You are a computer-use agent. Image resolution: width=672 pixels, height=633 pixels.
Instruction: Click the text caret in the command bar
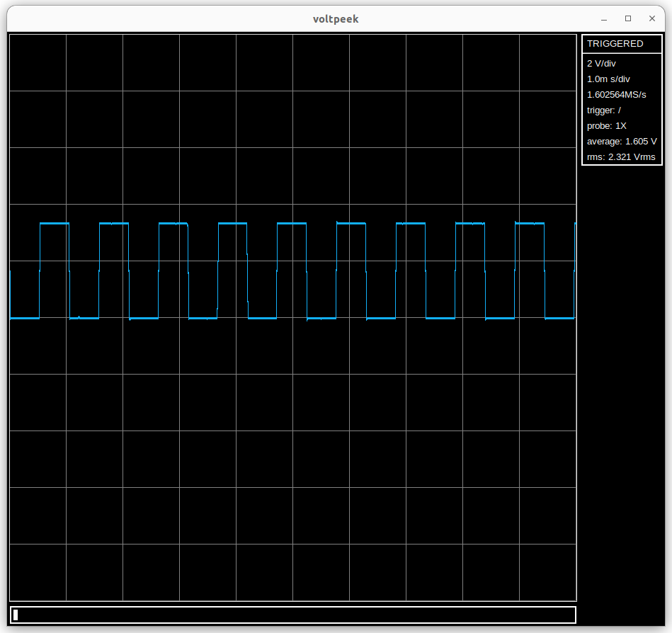(16, 615)
